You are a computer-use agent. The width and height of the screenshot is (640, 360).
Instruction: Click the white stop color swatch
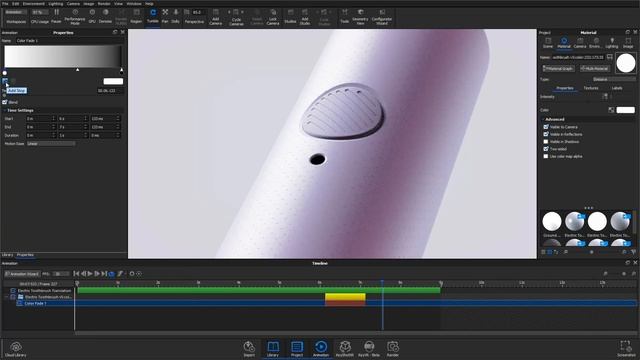(x=113, y=81)
